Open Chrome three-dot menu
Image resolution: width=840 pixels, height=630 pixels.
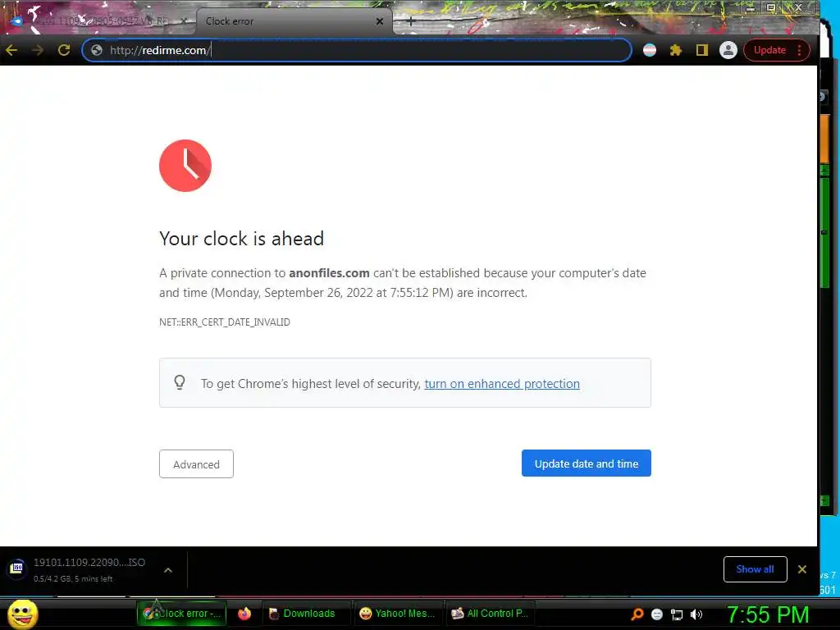(799, 50)
